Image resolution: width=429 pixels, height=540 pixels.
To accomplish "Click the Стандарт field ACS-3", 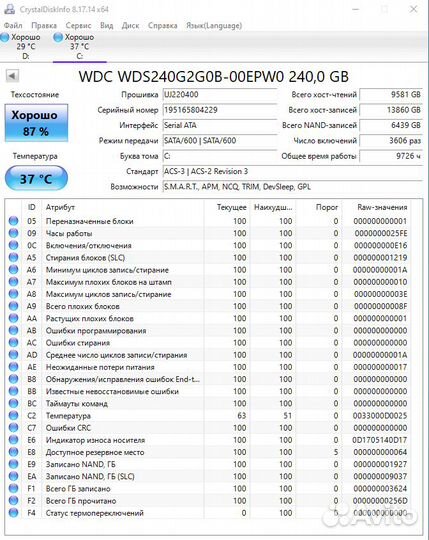I will tap(292, 171).
